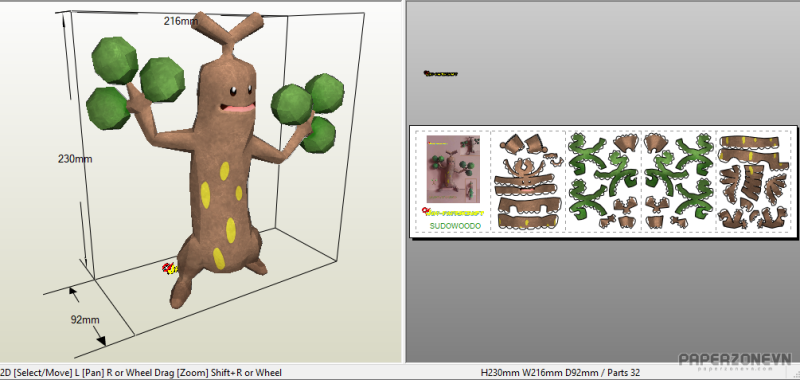The width and height of the screenshot is (800, 380).
Task: Click the 230mm height dimension label
Action: click(x=75, y=159)
